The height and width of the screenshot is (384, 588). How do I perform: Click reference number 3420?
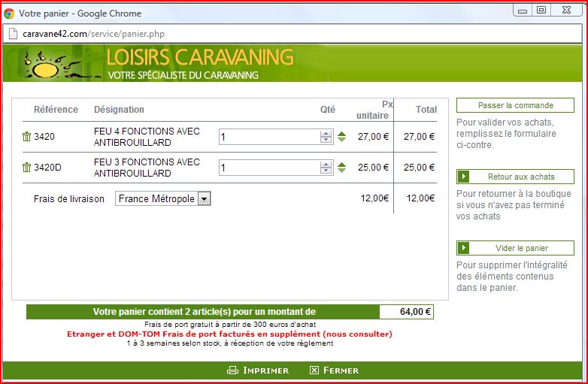(44, 137)
